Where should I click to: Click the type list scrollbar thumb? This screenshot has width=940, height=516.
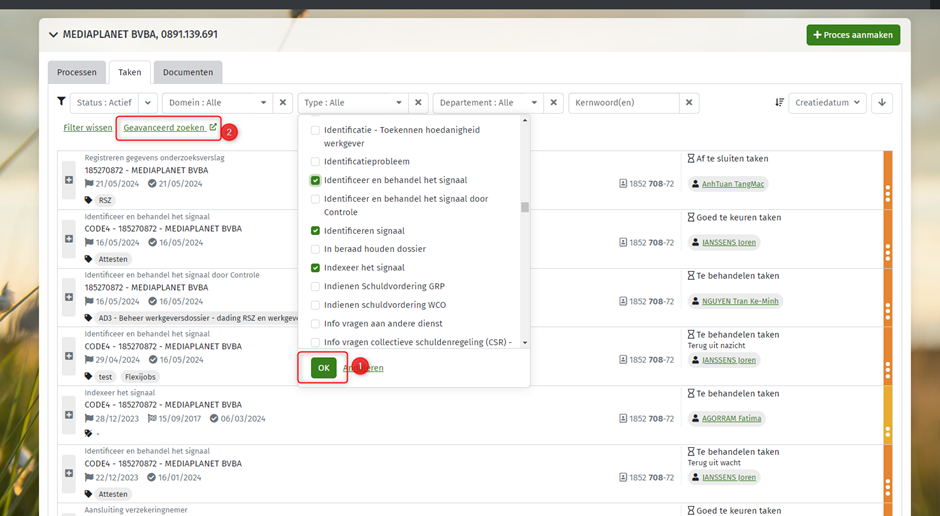pyautogui.click(x=525, y=207)
